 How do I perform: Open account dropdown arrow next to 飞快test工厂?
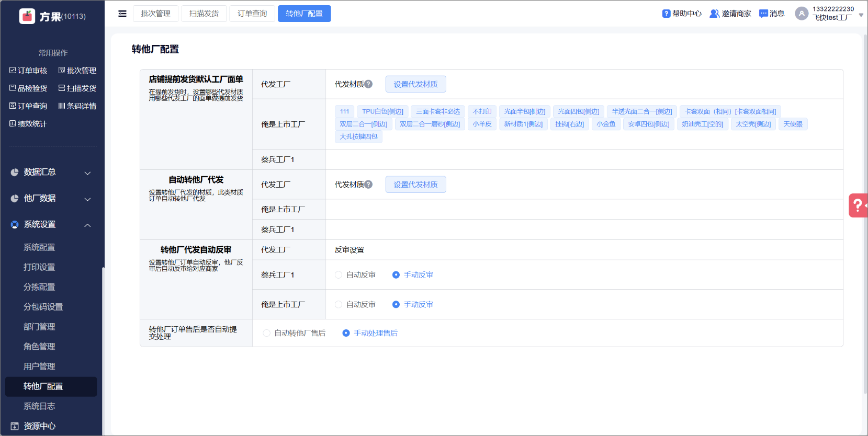861,15
